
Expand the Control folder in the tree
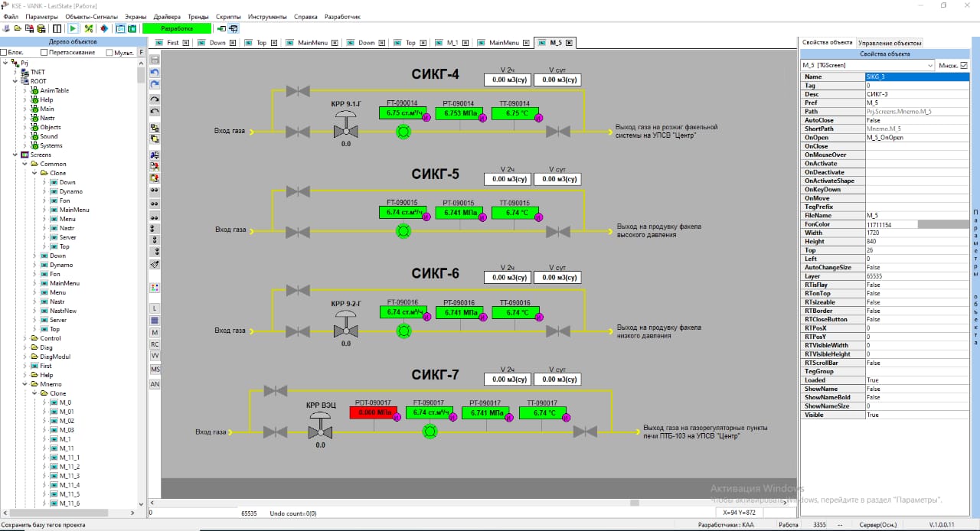(x=25, y=338)
